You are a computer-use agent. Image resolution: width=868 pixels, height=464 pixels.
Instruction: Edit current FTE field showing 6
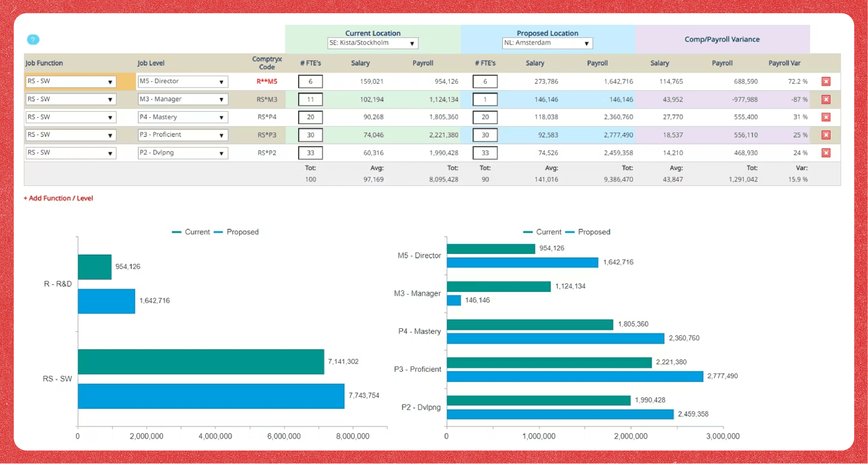[310, 81]
